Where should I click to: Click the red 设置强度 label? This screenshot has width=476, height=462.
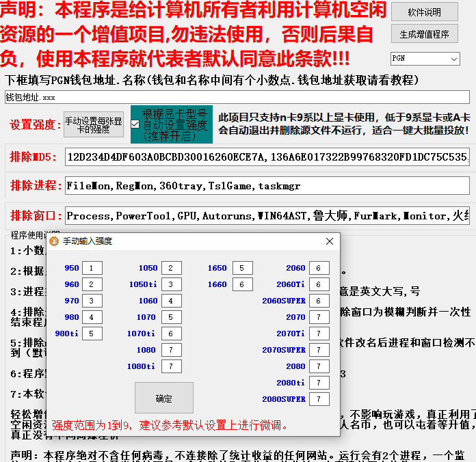click(35, 124)
